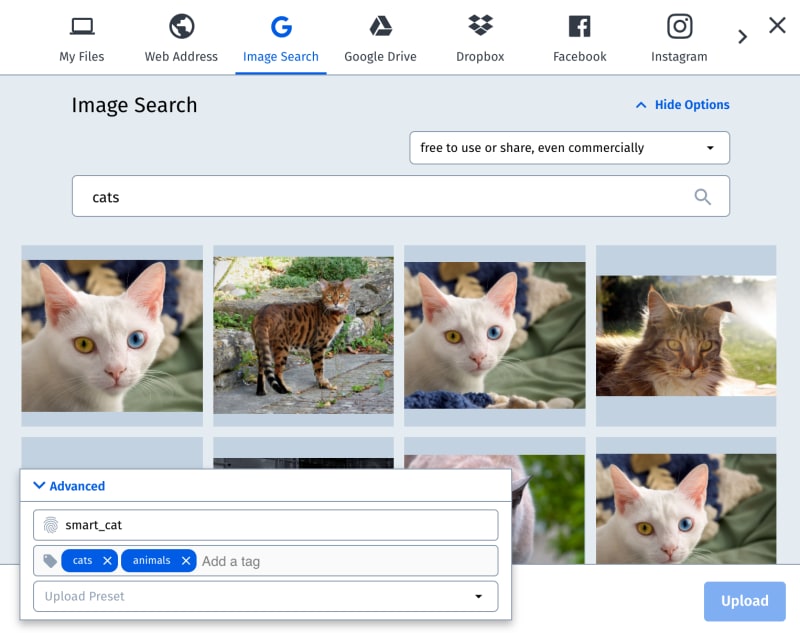Image resolution: width=800 pixels, height=633 pixels.
Task: Open the Google Drive tab label
Action: (x=380, y=57)
